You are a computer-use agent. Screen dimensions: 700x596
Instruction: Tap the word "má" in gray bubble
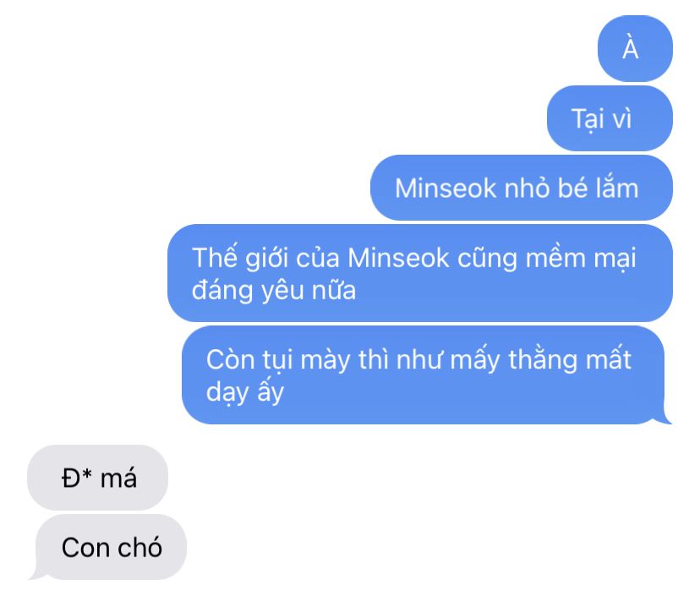coord(118,478)
